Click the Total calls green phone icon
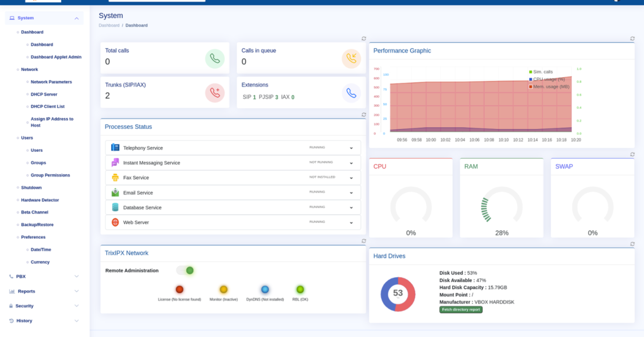The height and width of the screenshot is (337, 644). [x=215, y=58]
